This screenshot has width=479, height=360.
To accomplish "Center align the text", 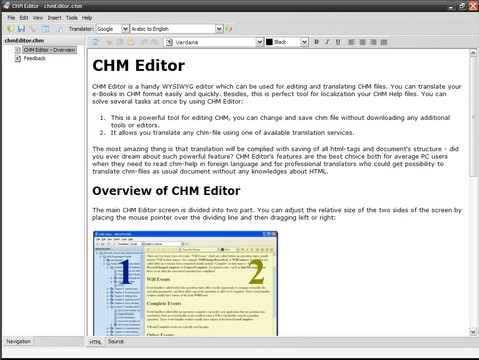I will pyautogui.click(x=362, y=42).
